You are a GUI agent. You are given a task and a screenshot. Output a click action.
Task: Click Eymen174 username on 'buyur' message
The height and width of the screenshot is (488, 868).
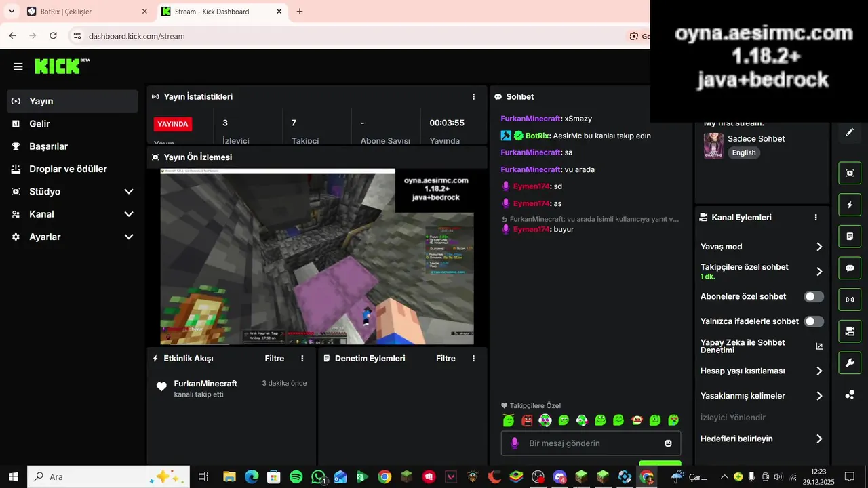pyautogui.click(x=531, y=229)
